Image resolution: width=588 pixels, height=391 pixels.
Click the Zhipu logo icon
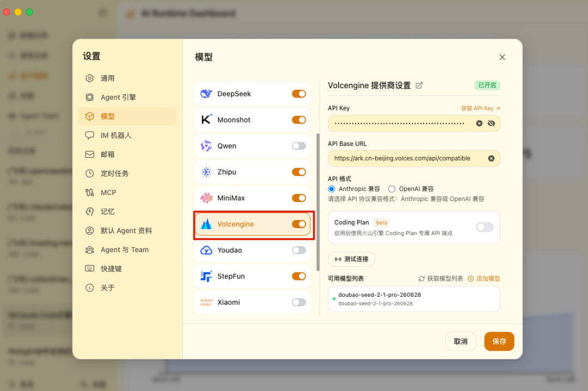pyautogui.click(x=206, y=172)
